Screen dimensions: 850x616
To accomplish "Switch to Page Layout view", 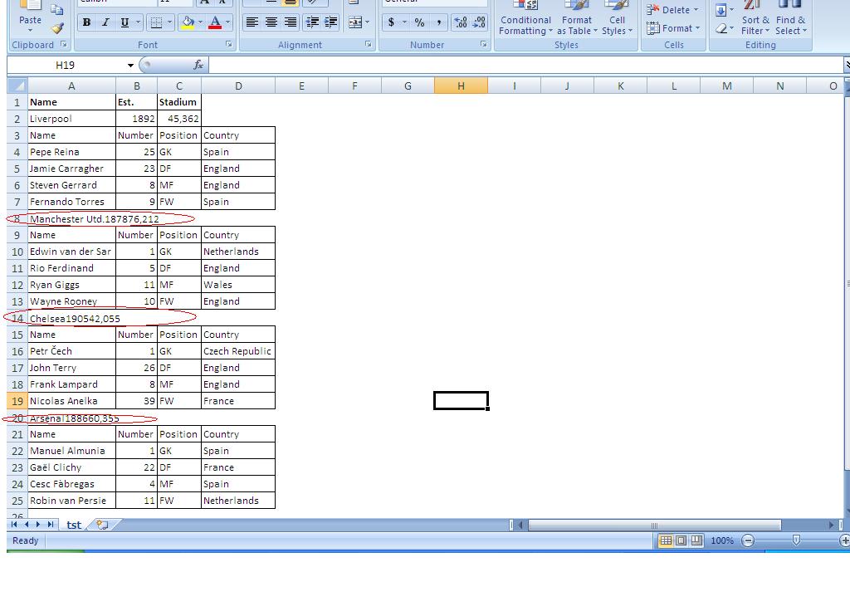I will pyautogui.click(x=681, y=540).
